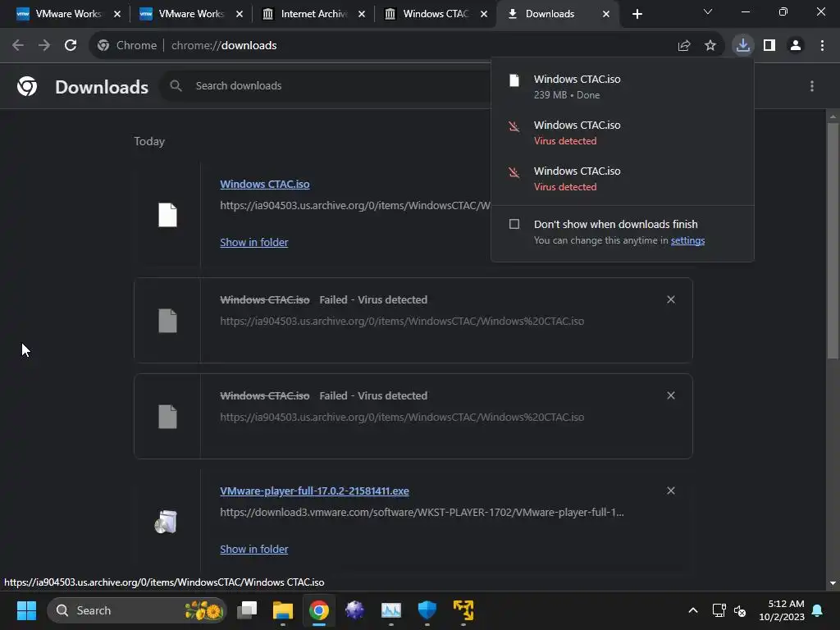Click the Chrome logo beside Downloads title
Screen dimensions: 840x630
coord(27,86)
